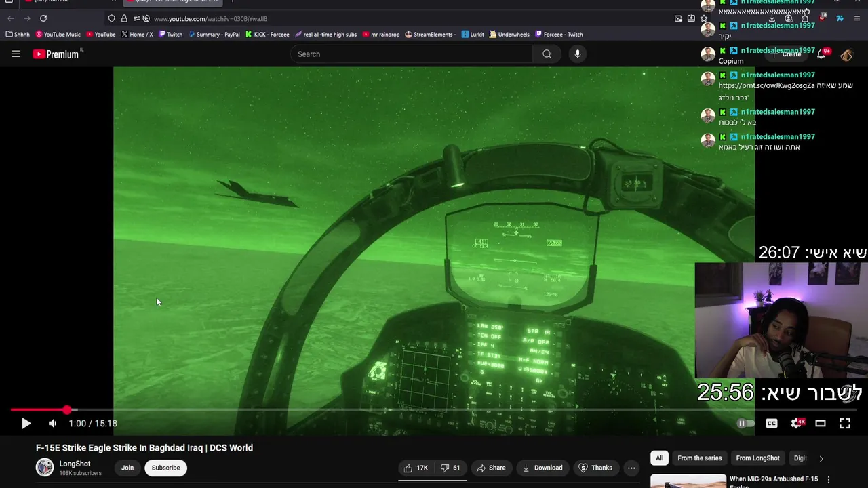Play the paused video
868x488 pixels.
pyautogui.click(x=26, y=424)
